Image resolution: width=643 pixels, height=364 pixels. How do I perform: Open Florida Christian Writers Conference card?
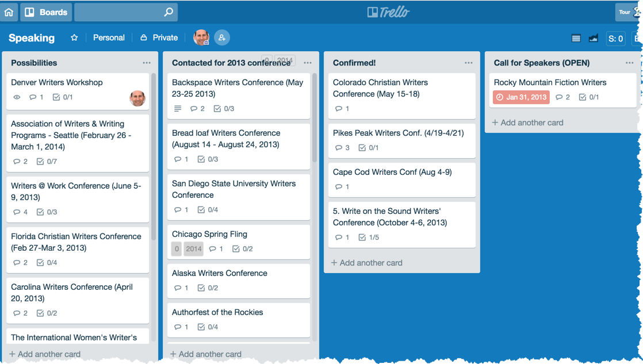(x=78, y=250)
